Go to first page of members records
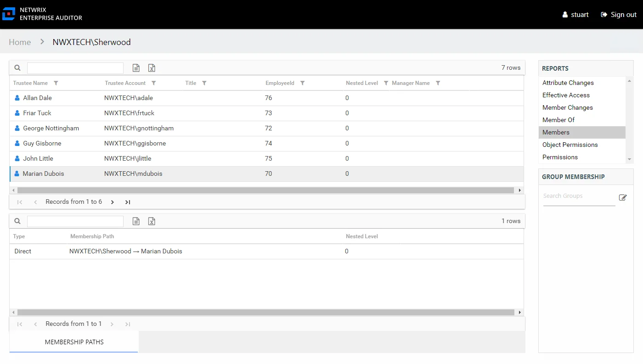The width and height of the screenshot is (643, 364). (x=20, y=202)
